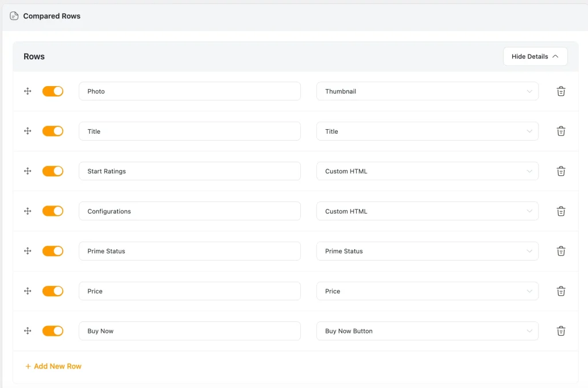Image resolution: width=588 pixels, height=388 pixels.
Task: Disable the Photo row toggle
Action: (52, 91)
